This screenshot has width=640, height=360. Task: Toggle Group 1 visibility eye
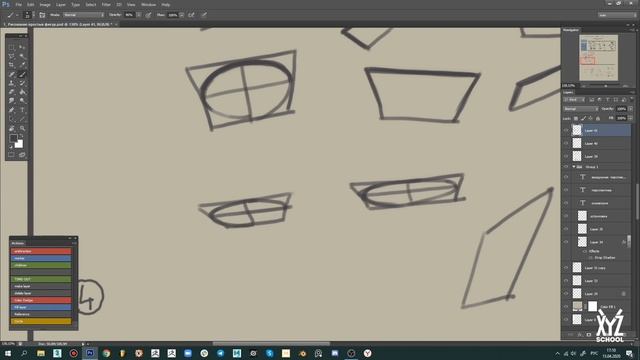pyautogui.click(x=566, y=167)
